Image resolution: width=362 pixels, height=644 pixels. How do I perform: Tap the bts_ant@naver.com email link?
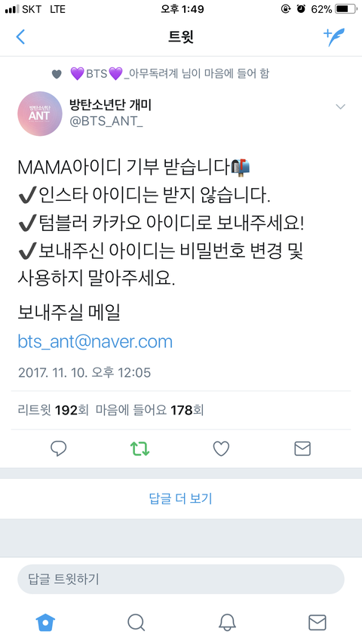tap(95, 342)
